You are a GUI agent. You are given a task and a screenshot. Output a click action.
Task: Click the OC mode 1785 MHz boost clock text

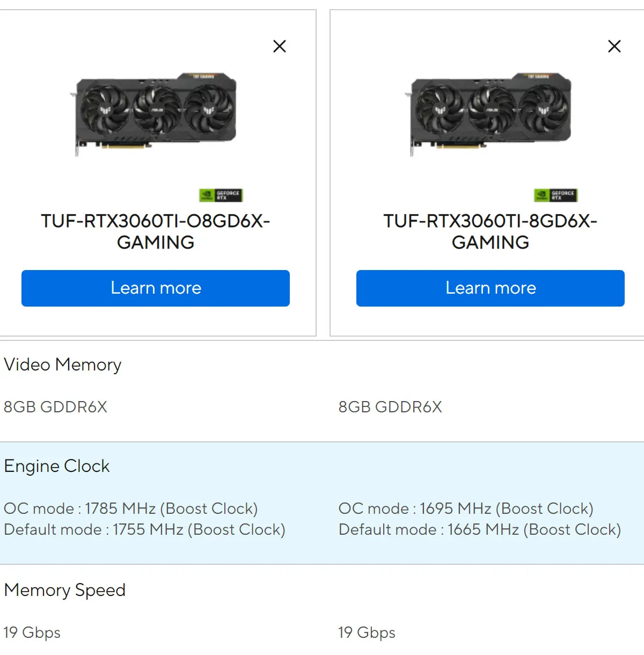(131, 508)
